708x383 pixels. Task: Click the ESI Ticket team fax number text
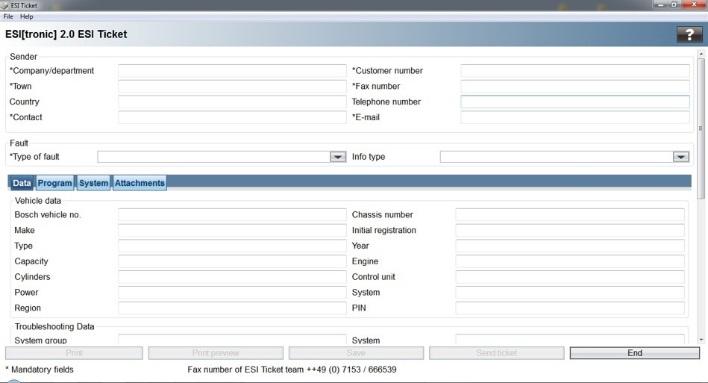[x=292, y=369]
